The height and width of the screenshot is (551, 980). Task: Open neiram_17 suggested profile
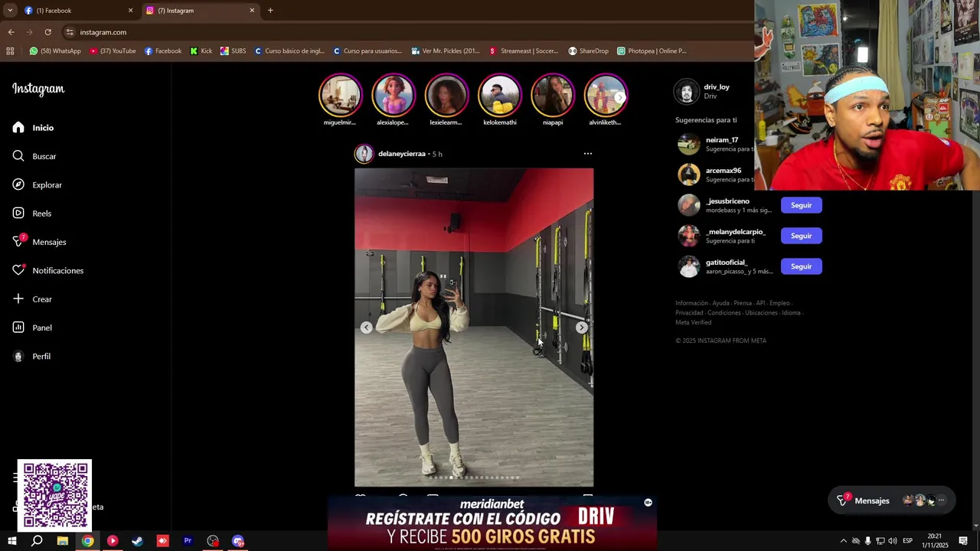(722, 140)
